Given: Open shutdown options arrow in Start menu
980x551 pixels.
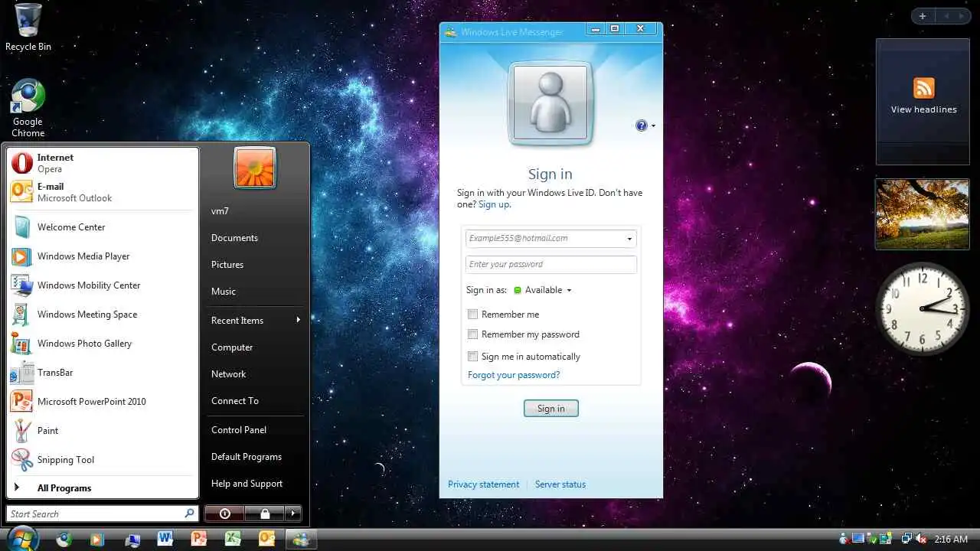Looking at the screenshot, I should pyautogui.click(x=294, y=514).
